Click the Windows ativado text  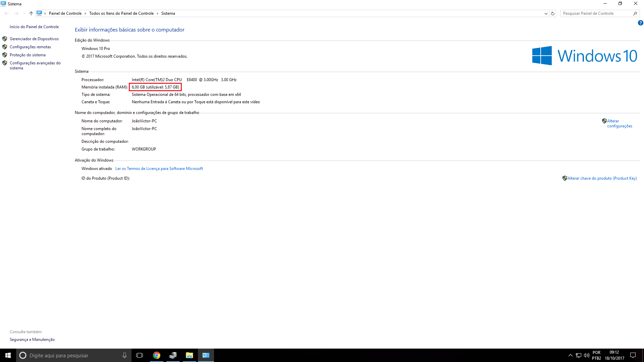click(97, 169)
